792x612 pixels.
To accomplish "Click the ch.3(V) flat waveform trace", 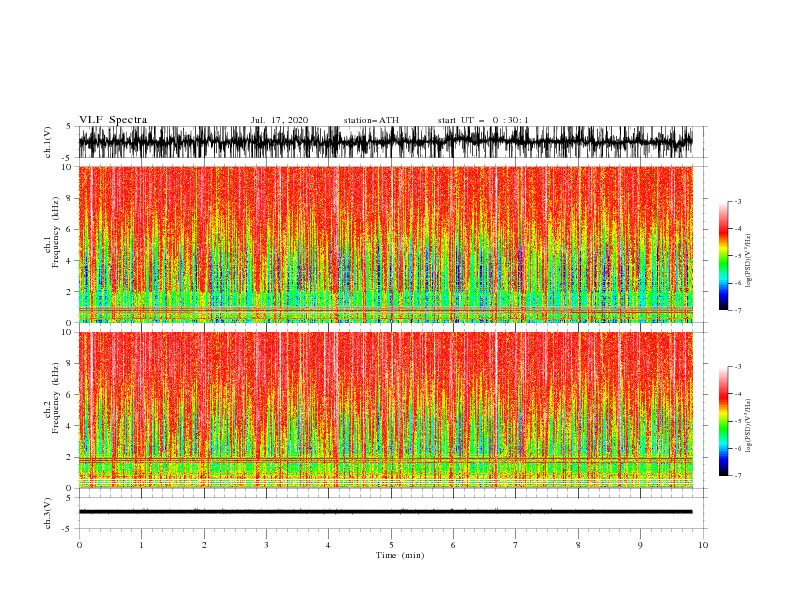I will (385, 512).
